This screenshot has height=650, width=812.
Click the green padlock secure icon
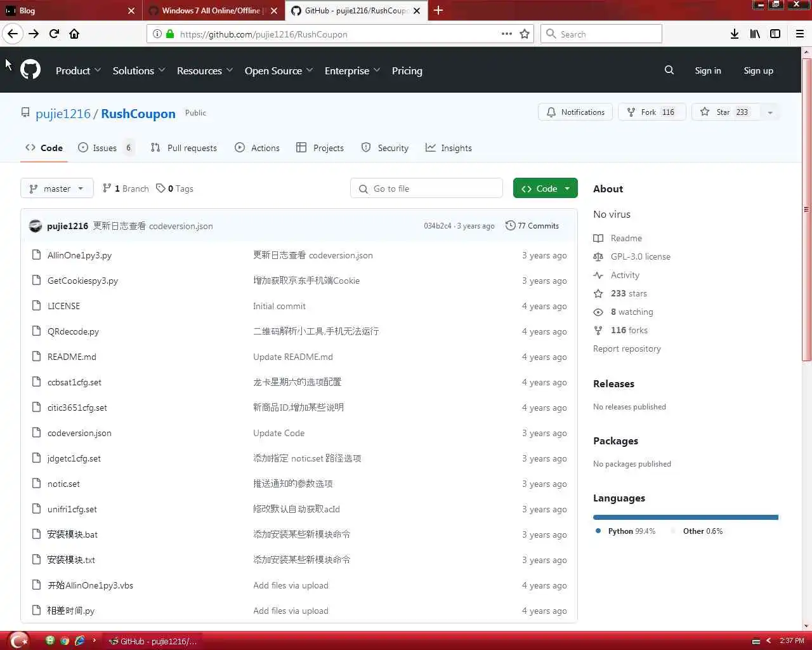pos(170,34)
